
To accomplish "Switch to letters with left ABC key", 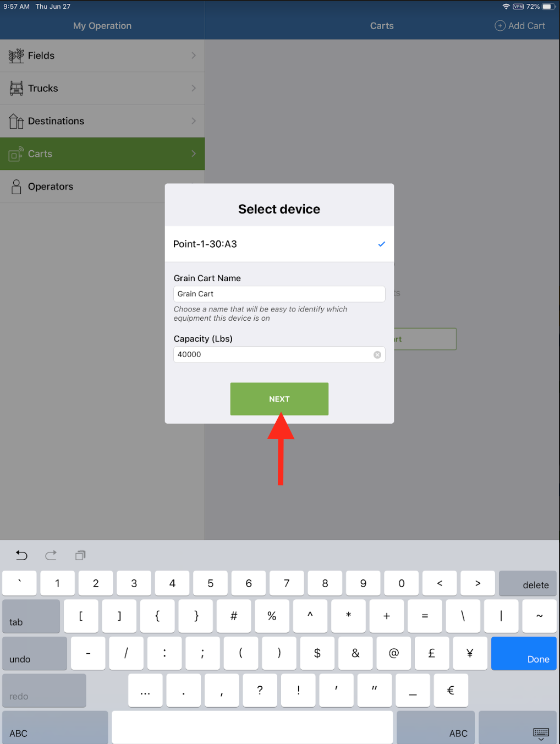I will [55, 727].
